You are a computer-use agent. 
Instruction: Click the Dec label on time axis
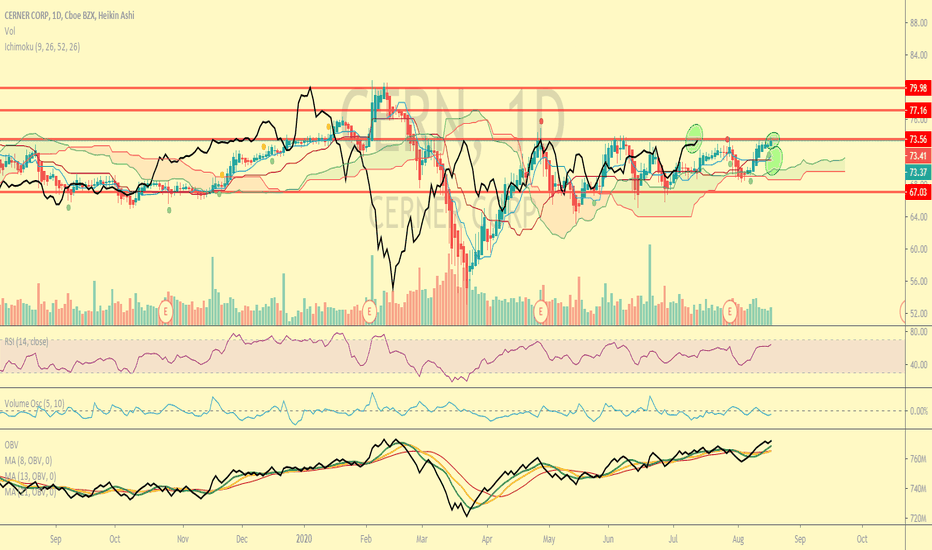[241, 539]
